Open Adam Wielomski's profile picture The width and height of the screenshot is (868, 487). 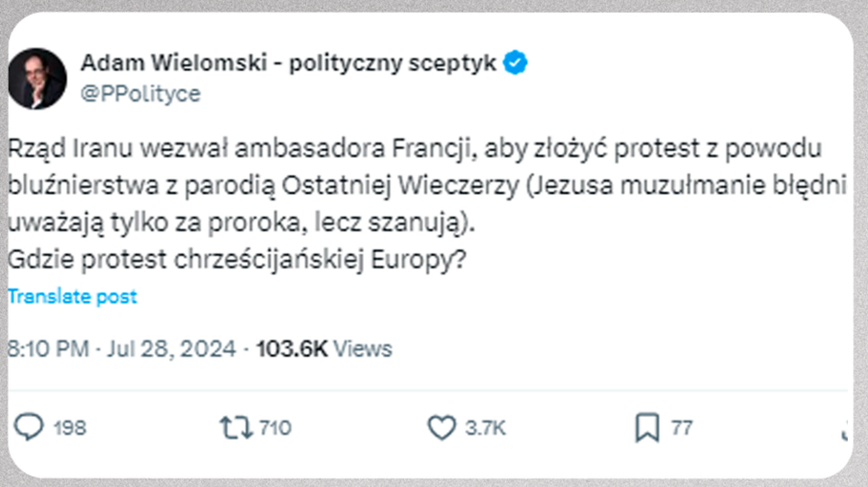pyautogui.click(x=38, y=78)
